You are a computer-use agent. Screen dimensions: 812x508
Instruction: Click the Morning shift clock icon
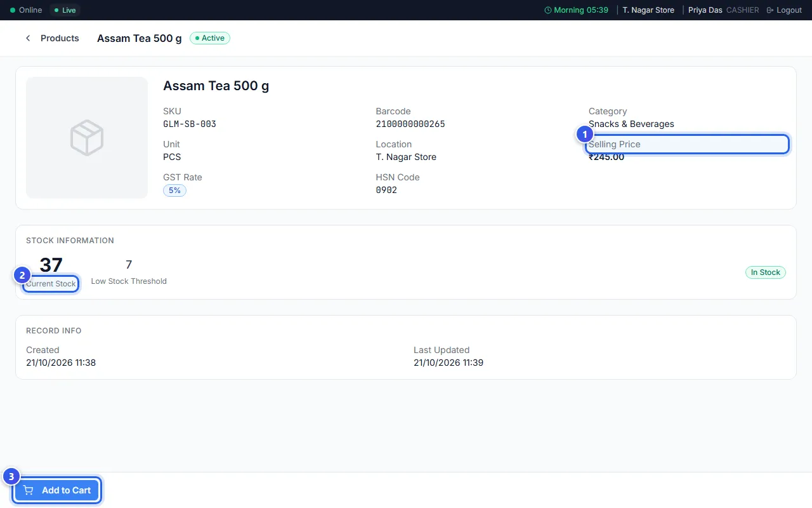pyautogui.click(x=548, y=10)
